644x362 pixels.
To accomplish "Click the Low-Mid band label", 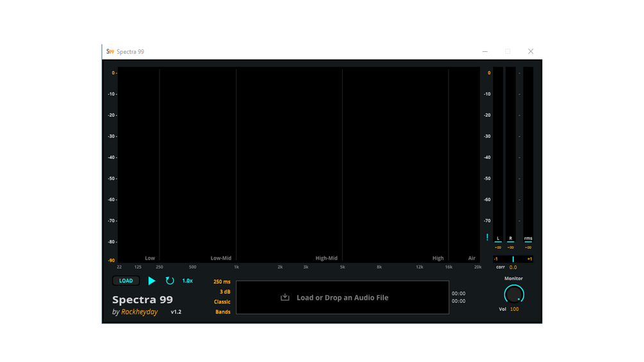I will point(221,258).
